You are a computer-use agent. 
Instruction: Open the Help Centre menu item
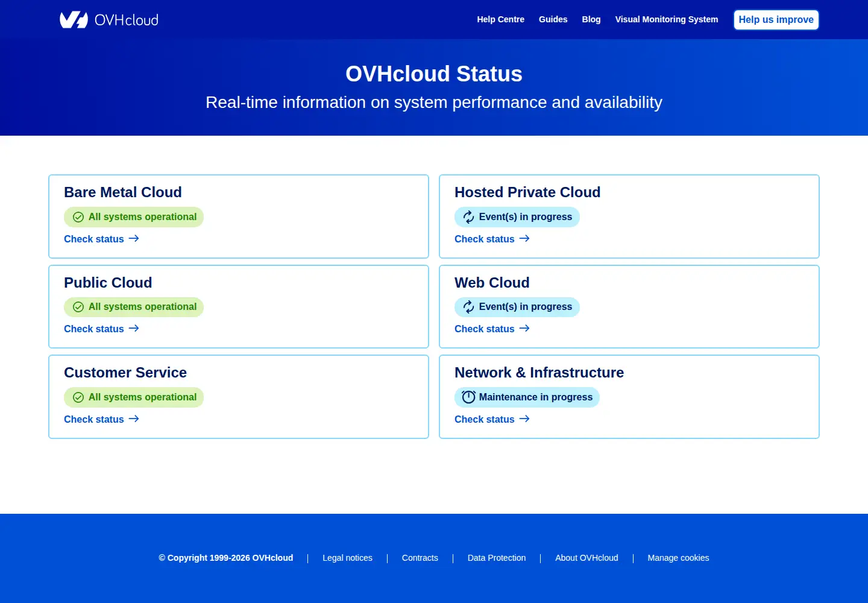(x=501, y=19)
